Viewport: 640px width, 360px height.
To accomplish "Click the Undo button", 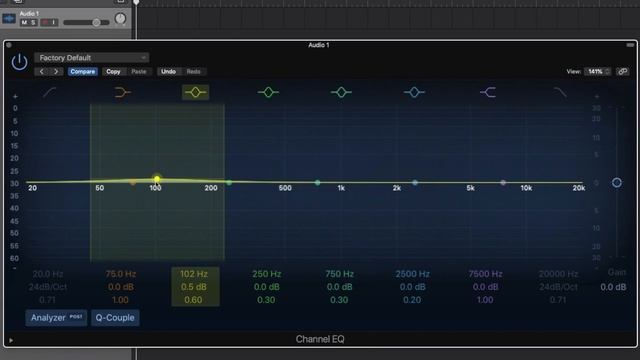I will [x=168, y=71].
